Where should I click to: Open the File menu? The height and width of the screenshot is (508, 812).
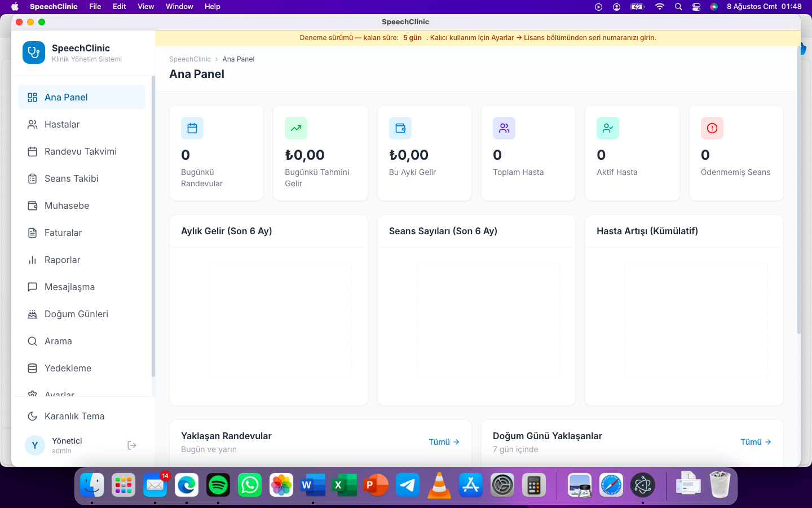[x=95, y=7]
